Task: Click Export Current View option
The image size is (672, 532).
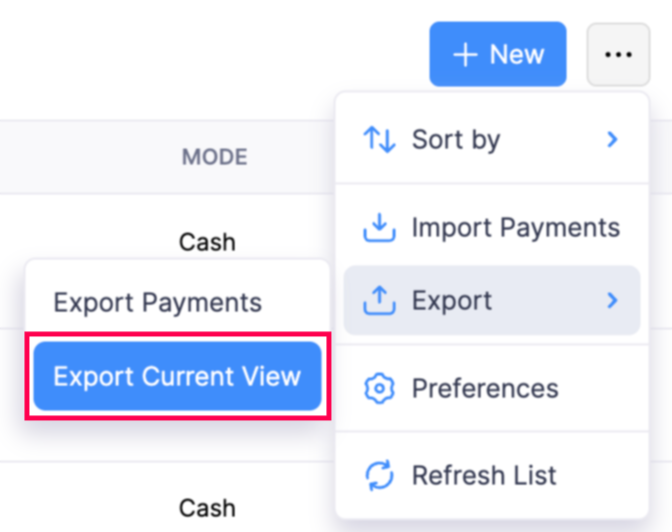Action: click(177, 376)
